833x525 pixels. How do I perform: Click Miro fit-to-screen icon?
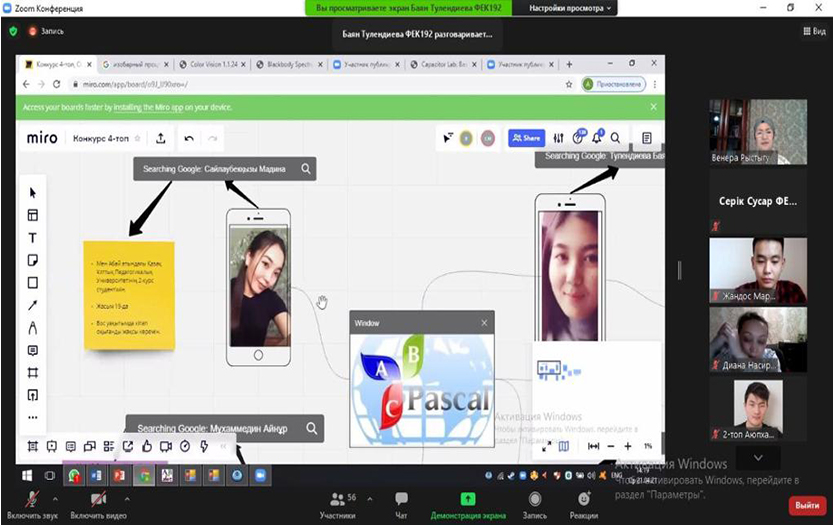point(593,446)
